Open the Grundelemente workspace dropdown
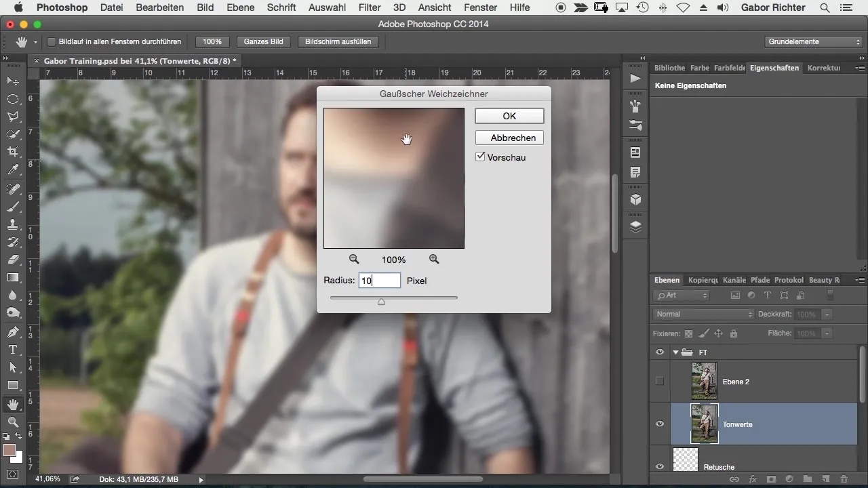The image size is (868, 488). pos(814,42)
